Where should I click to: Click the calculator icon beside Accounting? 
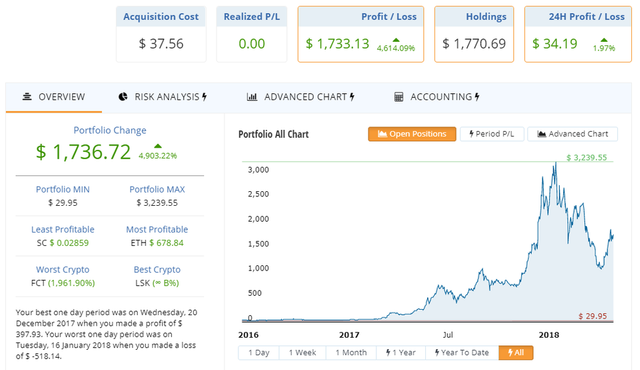click(x=398, y=97)
